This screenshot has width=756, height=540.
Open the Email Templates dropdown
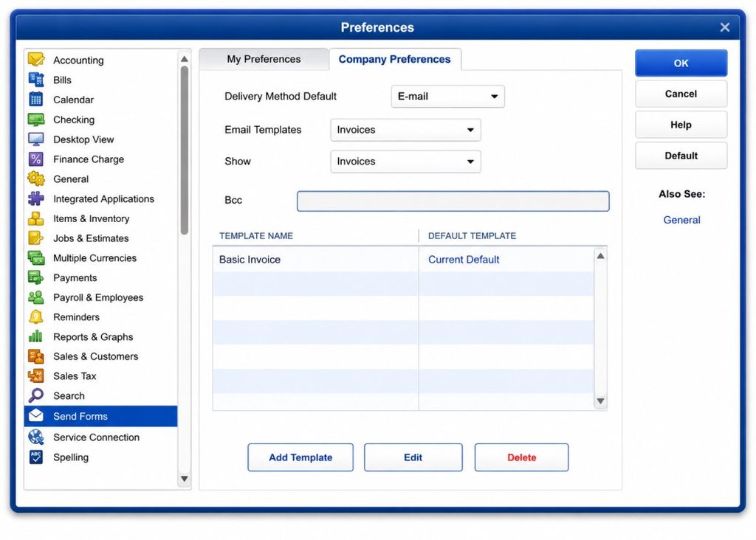point(405,130)
